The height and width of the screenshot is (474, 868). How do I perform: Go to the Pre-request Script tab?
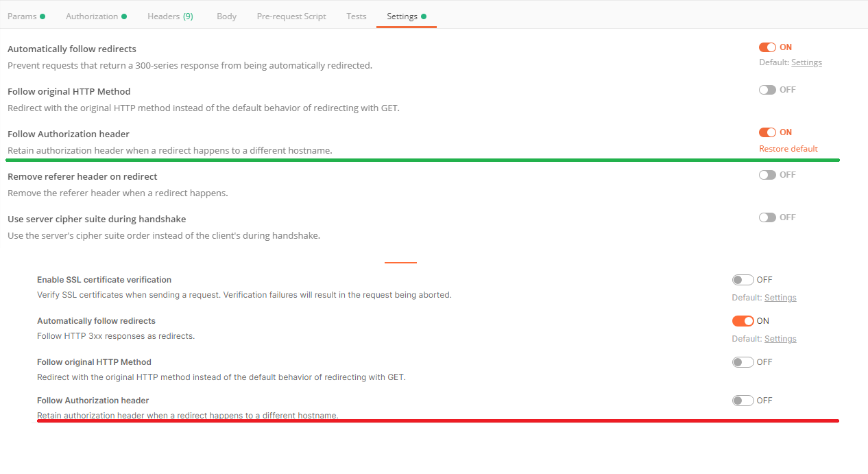(291, 16)
